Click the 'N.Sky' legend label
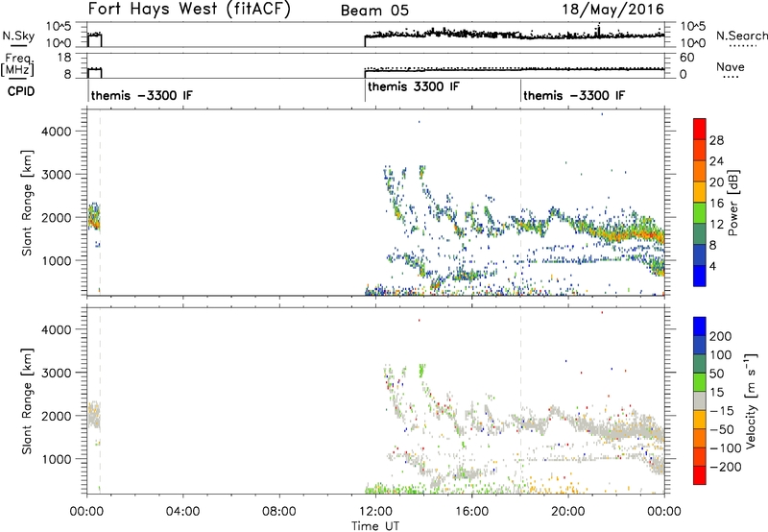This screenshot has height=532, width=768. tap(18, 36)
